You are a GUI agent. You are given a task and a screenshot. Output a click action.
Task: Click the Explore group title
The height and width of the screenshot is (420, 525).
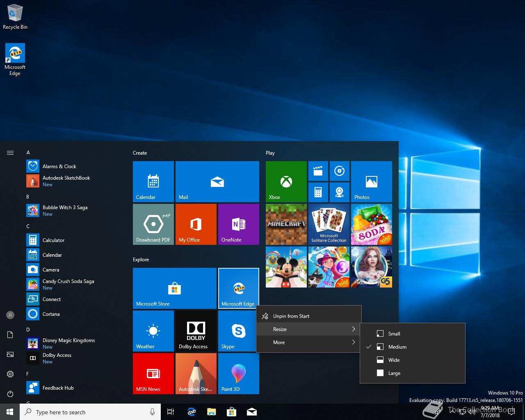(141, 260)
